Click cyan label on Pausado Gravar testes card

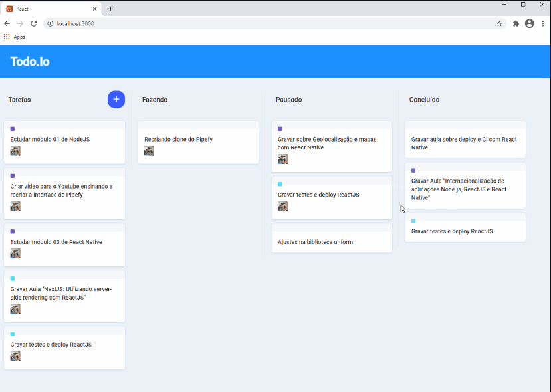280,184
